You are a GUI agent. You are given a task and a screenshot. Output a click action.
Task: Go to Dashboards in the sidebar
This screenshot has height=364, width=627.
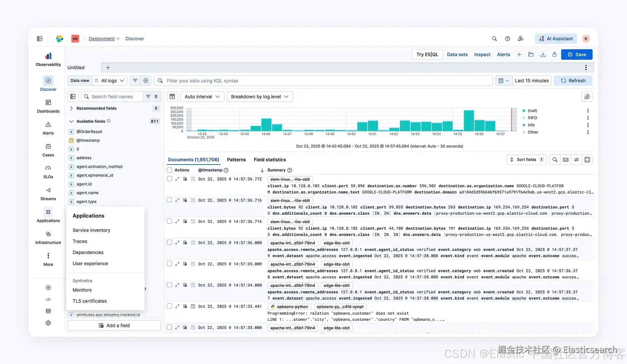[48, 106]
